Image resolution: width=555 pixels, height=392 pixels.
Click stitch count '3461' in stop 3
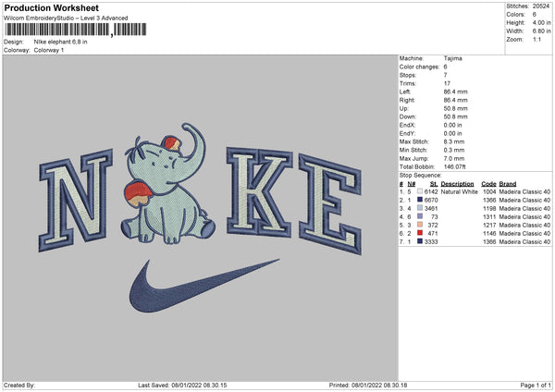pos(431,208)
